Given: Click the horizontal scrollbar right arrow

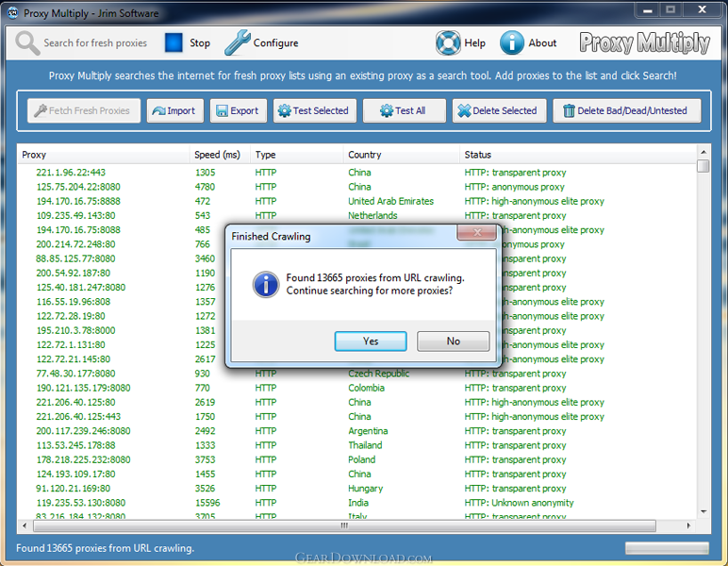Looking at the screenshot, I should click(688, 525).
